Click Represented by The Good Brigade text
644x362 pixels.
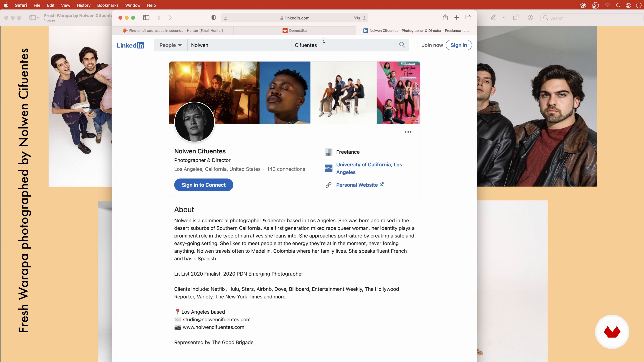coord(214,343)
